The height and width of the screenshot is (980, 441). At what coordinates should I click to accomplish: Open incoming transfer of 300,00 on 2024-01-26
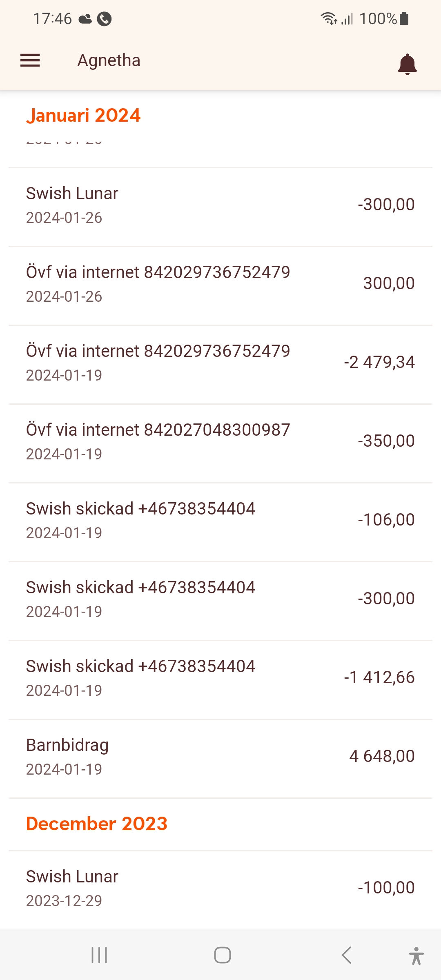coord(220,284)
